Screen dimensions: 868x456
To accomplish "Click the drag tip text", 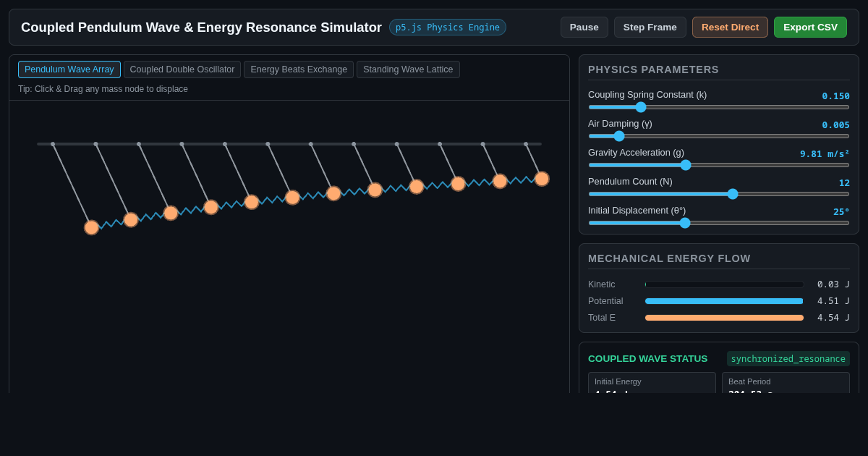I will (x=103, y=89).
